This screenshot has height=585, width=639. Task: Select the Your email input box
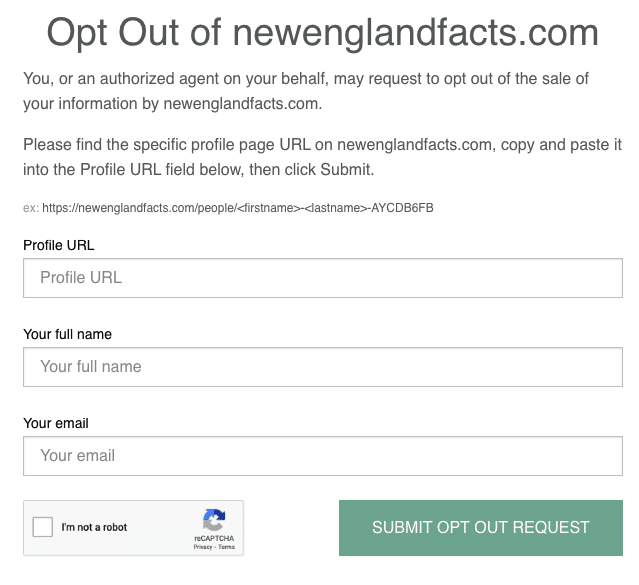tap(323, 456)
